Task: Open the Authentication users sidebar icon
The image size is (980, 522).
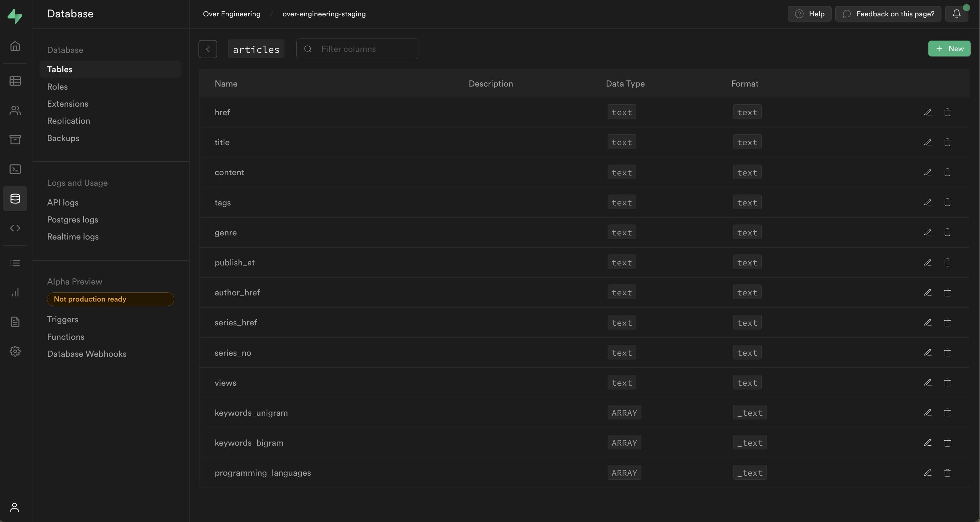Action: pos(15,110)
